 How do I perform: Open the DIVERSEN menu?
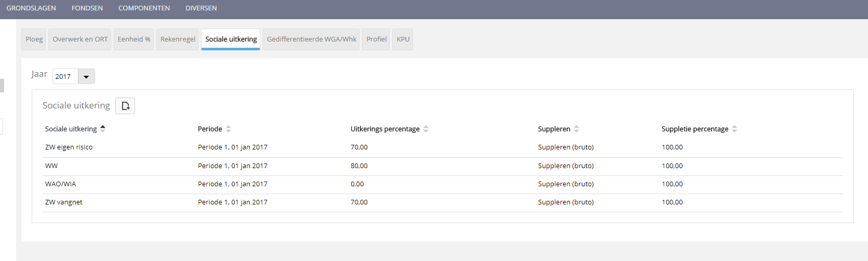[201, 8]
